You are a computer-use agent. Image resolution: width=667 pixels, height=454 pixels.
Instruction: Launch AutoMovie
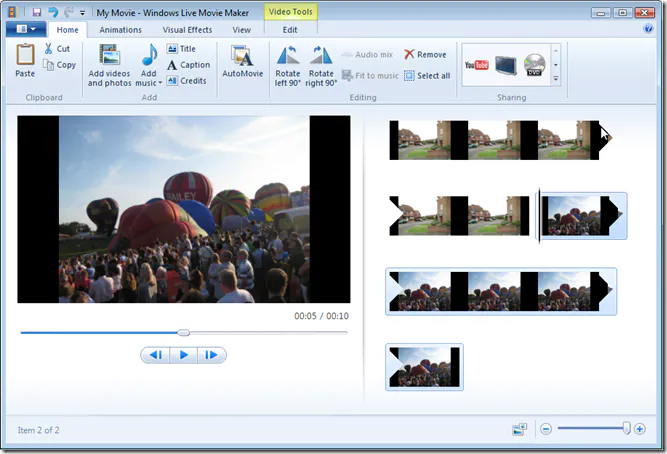pyautogui.click(x=242, y=62)
